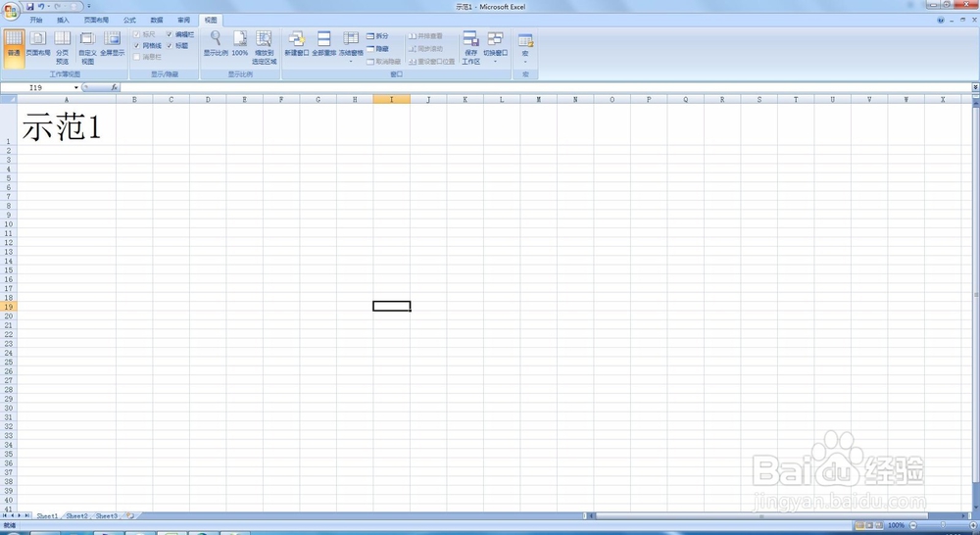980x535 pixels.
Task: Click the fx insert function button
Action: (x=115, y=87)
